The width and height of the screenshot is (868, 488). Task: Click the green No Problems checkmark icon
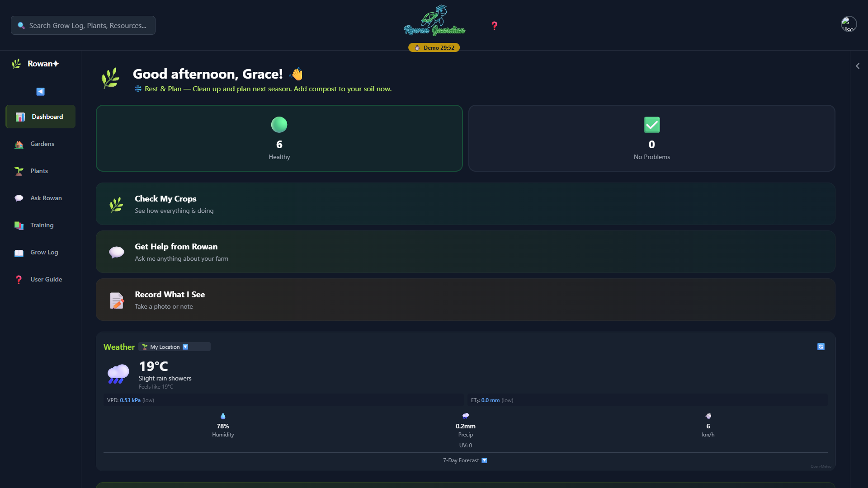651,125
